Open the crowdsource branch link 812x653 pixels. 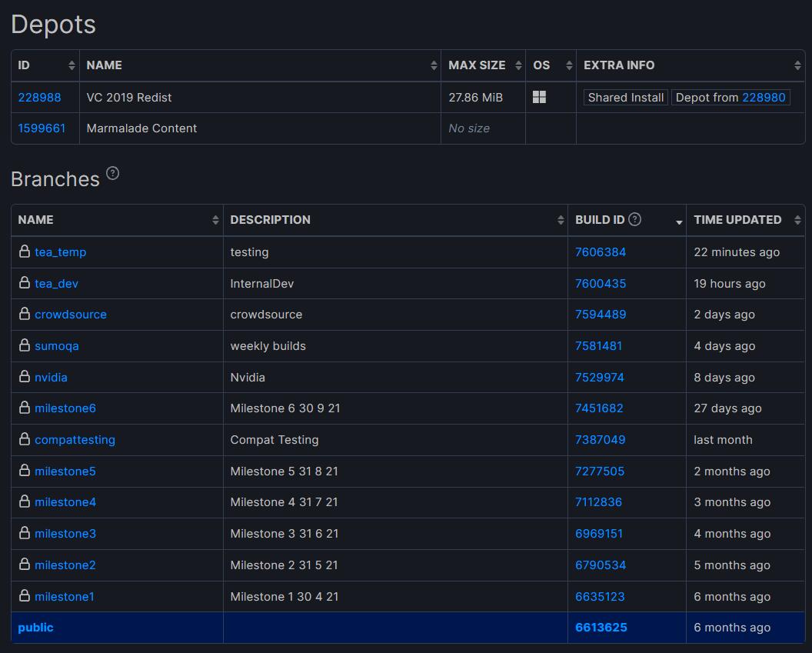[71, 315]
